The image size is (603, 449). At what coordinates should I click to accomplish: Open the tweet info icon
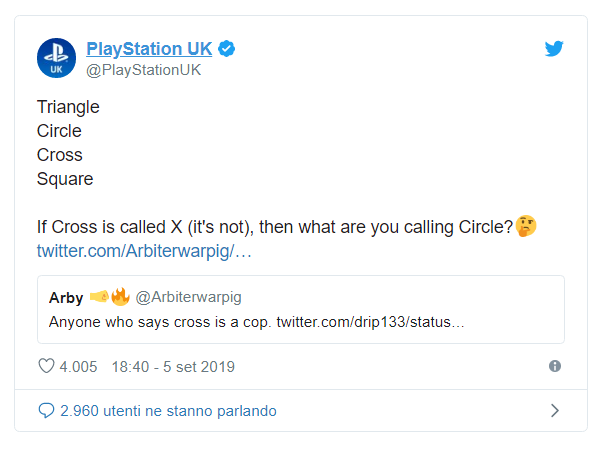coord(555,366)
